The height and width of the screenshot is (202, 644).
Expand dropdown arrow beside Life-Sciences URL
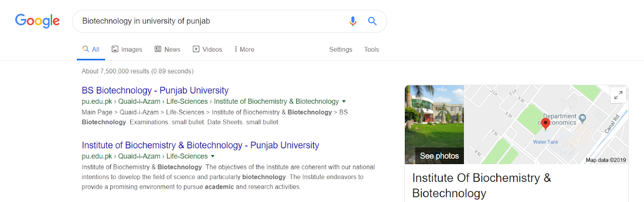(x=213, y=156)
